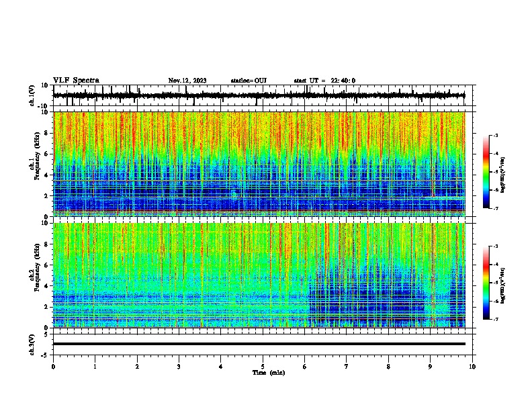
Task: Click the '-7' label on ch.1 color bar
Action: click(495, 208)
